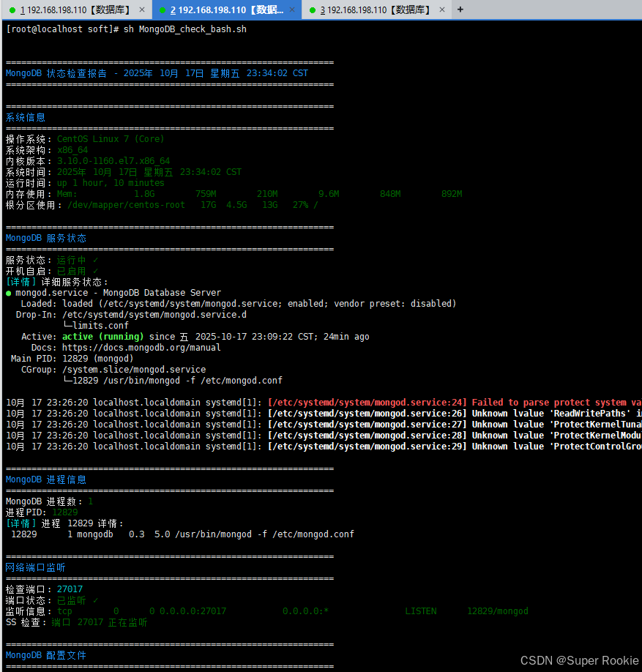Viewport: 642px width, 672px height.
Task: Click uptime 'up 1 hour, 10 minutes'
Action: [x=111, y=183]
